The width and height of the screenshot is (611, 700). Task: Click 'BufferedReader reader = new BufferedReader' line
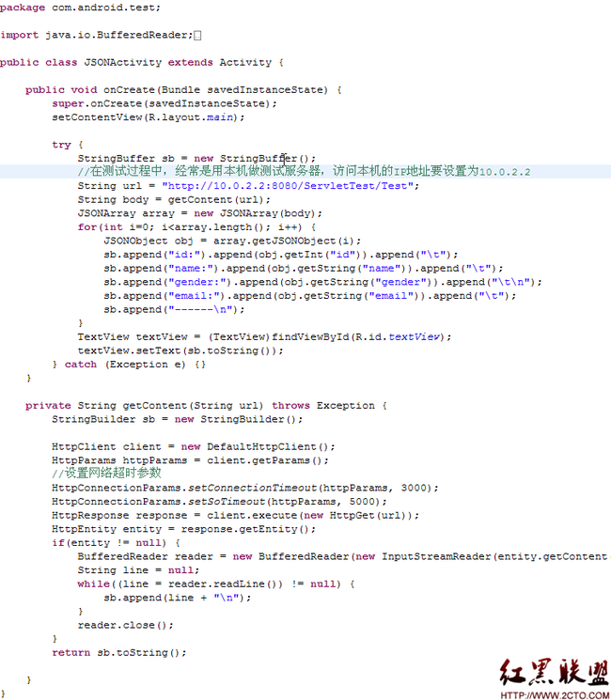point(344,556)
